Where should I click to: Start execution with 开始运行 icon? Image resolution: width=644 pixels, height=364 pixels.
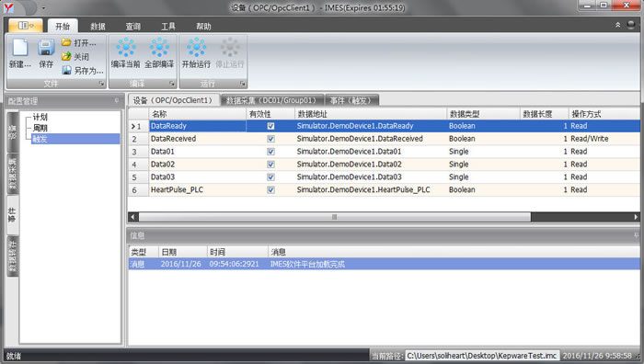[196, 48]
